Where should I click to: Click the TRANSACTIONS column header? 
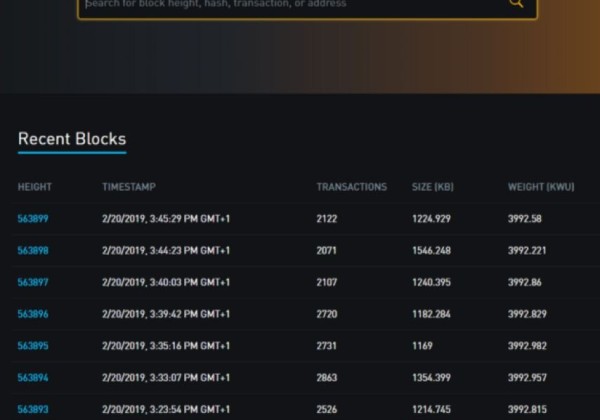tap(351, 187)
